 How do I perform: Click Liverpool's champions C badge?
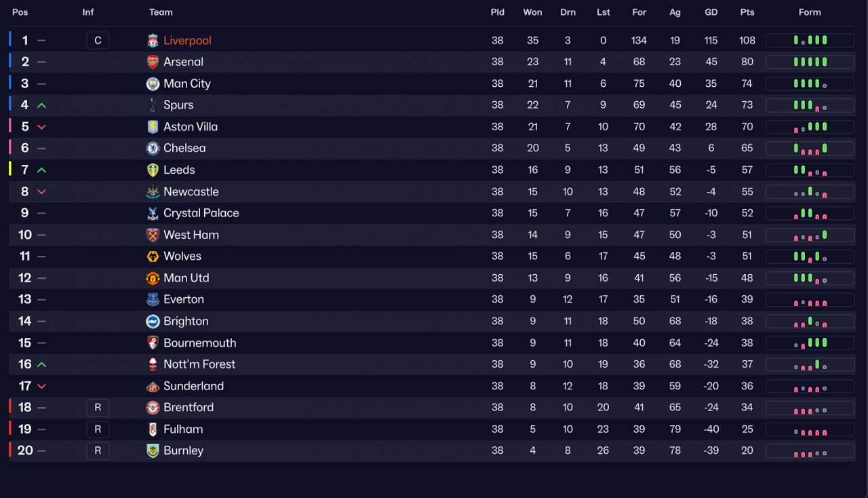[98, 41]
